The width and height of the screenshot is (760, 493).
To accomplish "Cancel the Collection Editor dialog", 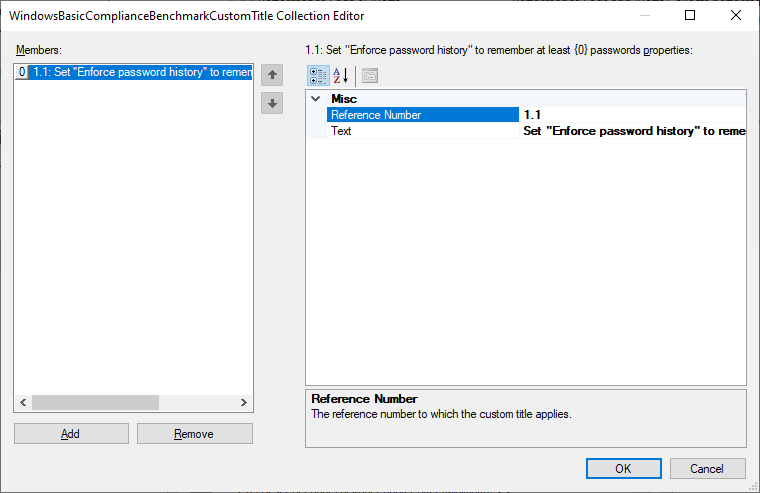I will [x=708, y=468].
